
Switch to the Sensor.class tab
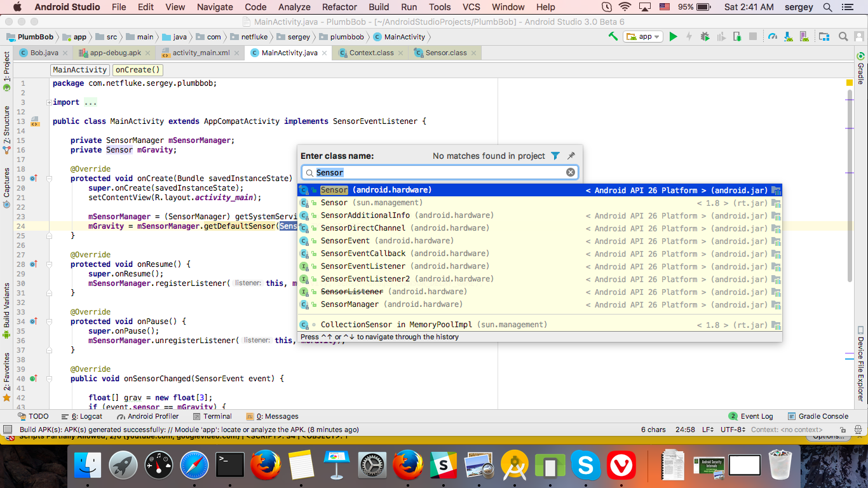coord(446,53)
